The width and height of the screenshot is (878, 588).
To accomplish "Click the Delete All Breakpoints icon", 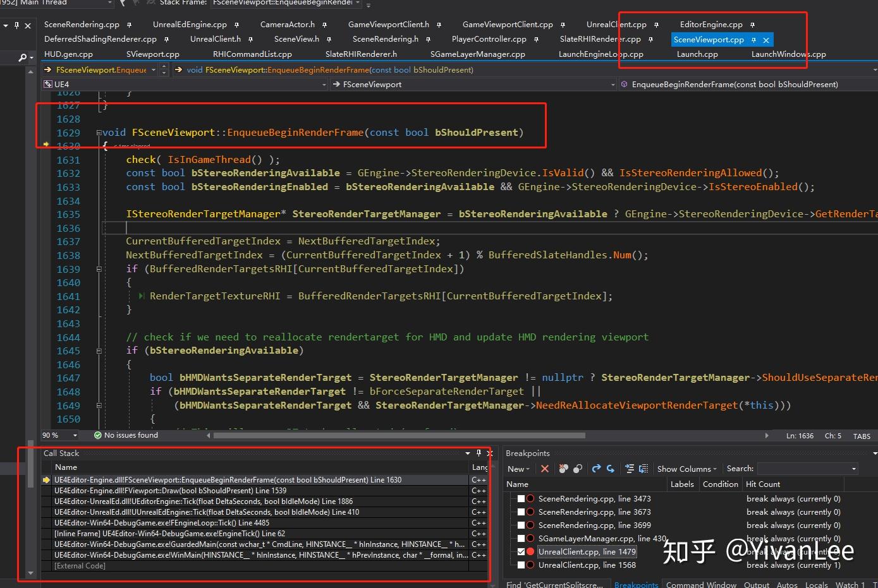I will click(x=563, y=469).
